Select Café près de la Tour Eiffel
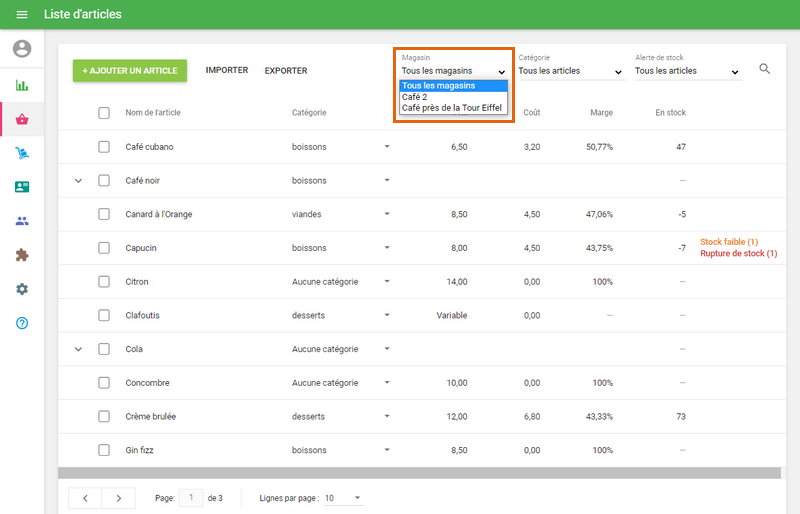The image size is (800, 514). pos(451,108)
